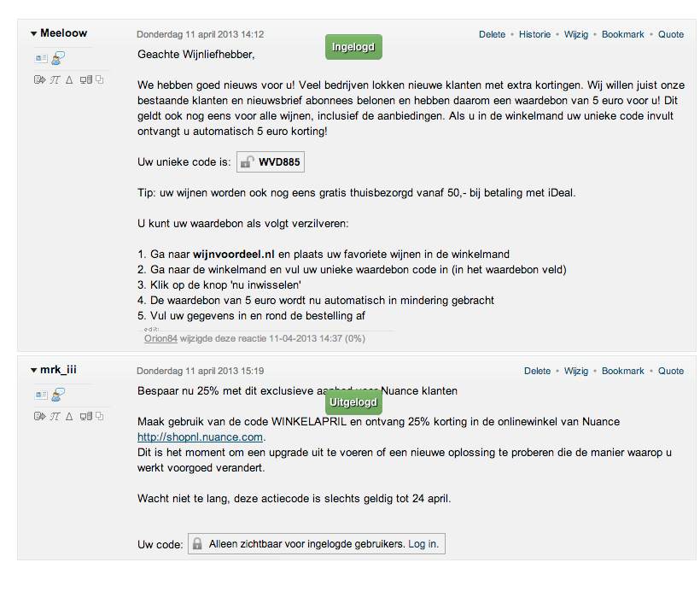
Task: Click the computer systems icon under Meeloow
Action: (x=85, y=79)
